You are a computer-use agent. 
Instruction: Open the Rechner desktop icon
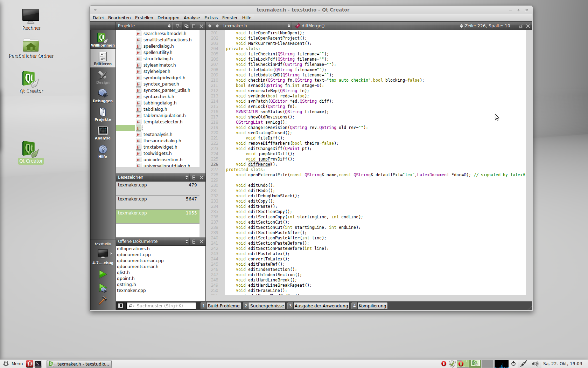tap(31, 20)
